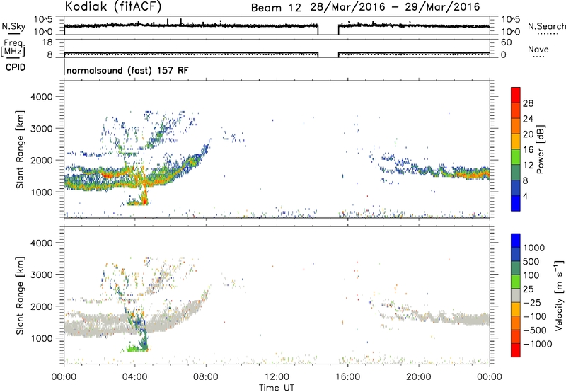Click the -1000 tick on velocity colorbar
566x392 pixels.
(x=537, y=344)
